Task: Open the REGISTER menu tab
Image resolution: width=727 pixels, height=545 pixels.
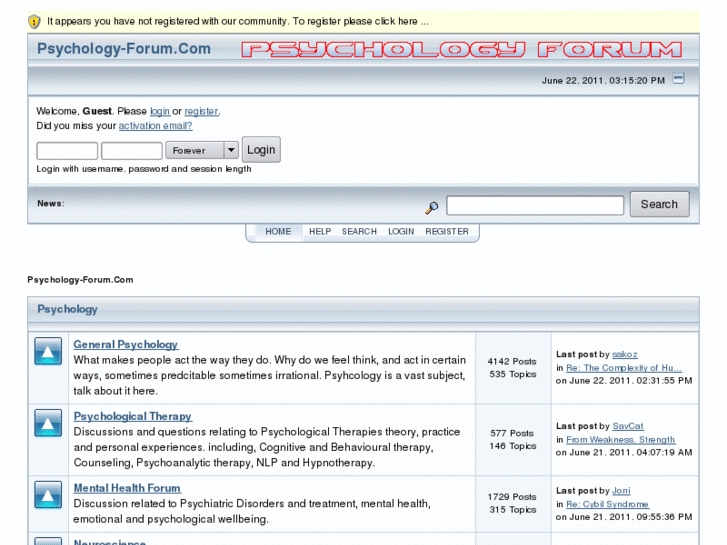Action: (x=447, y=231)
